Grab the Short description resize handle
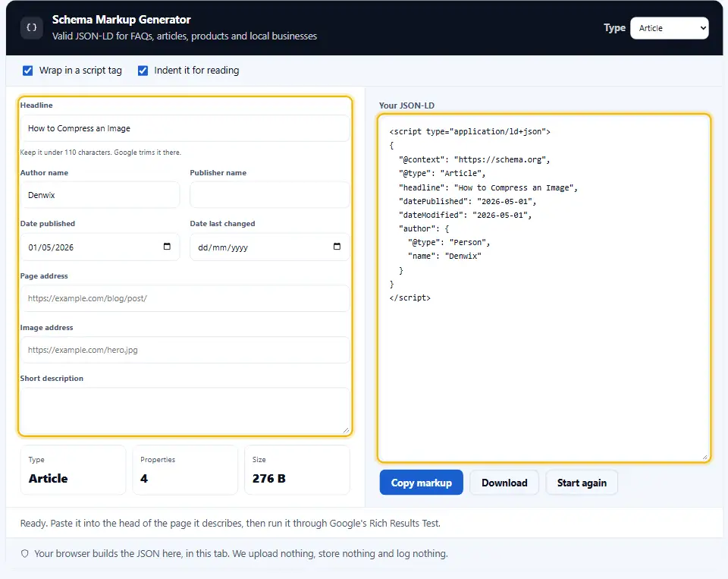The width and height of the screenshot is (728, 579). point(346,430)
